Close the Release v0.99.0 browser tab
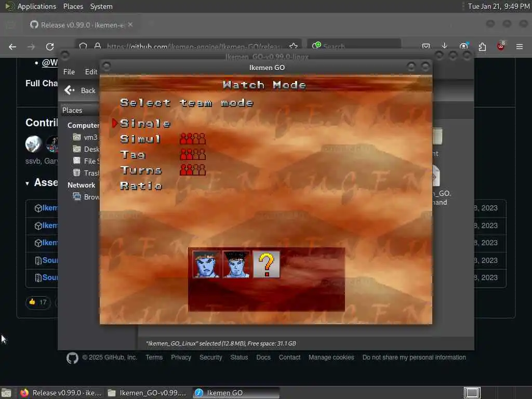The image size is (532, 399). (130, 25)
